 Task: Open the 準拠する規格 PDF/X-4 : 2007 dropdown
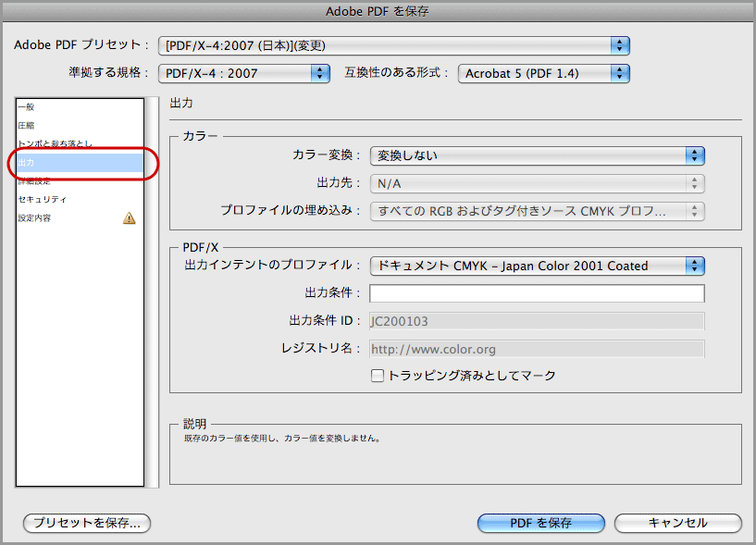pos(244,74)
